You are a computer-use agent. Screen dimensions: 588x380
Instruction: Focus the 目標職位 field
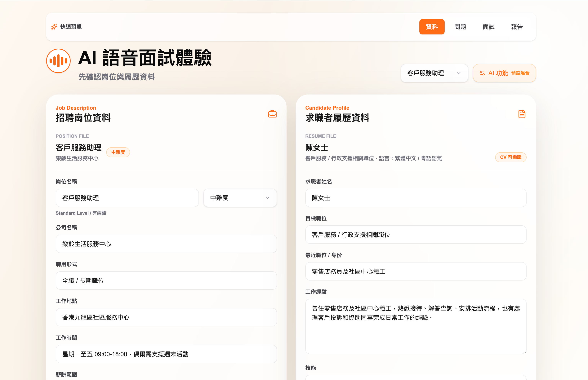tap(416, 235)
